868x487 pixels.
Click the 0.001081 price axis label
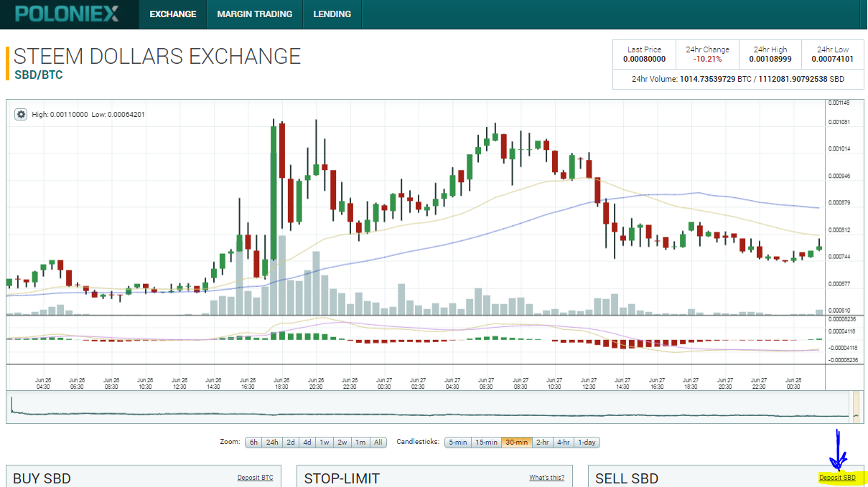839,122
